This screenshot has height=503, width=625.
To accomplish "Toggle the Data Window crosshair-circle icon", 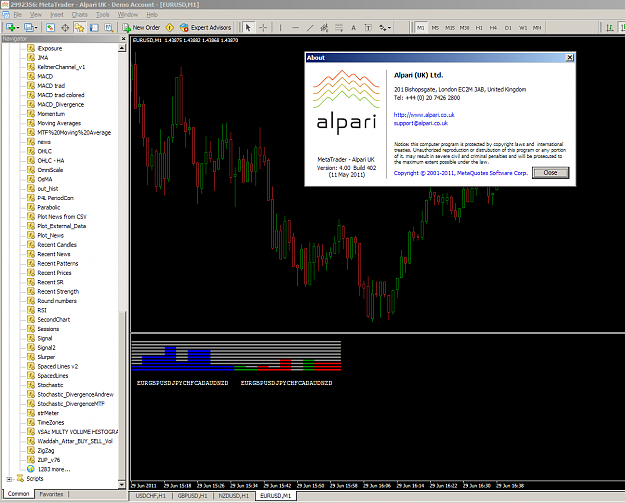I will click(65, 28).
